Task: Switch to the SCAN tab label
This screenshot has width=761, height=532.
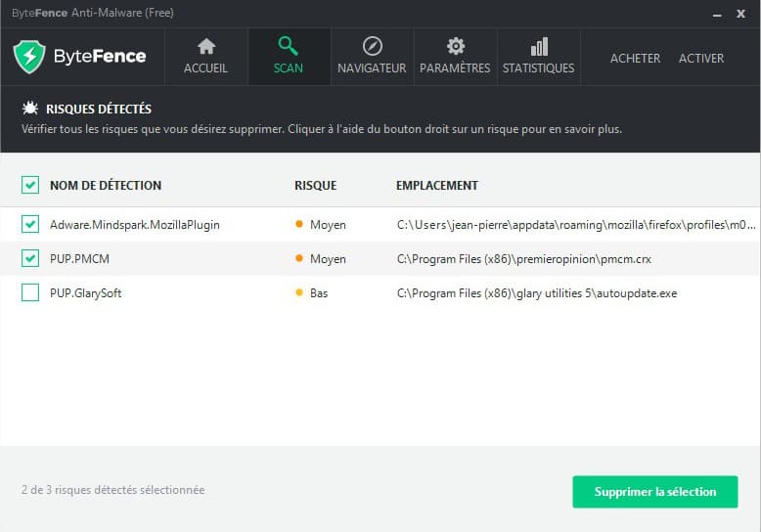Action: coord(289,67)
